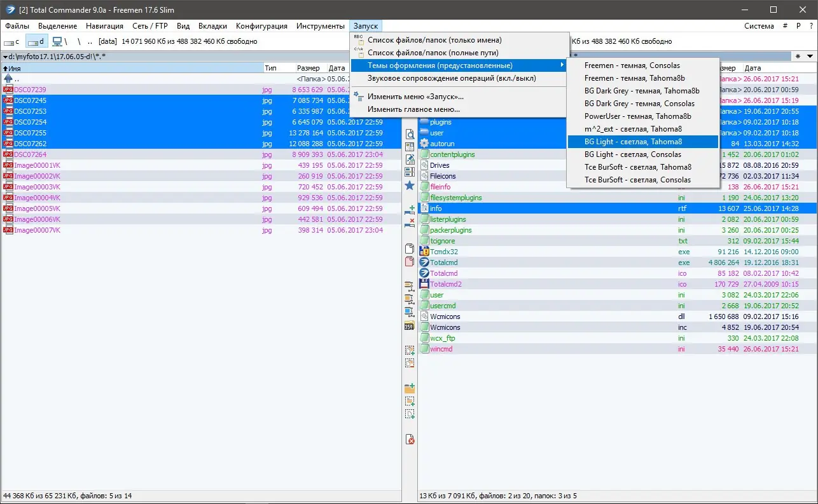The height and width of the screenshot is (504, 818).
Task: Click the white clipboard copy icon
Action: 410,248
